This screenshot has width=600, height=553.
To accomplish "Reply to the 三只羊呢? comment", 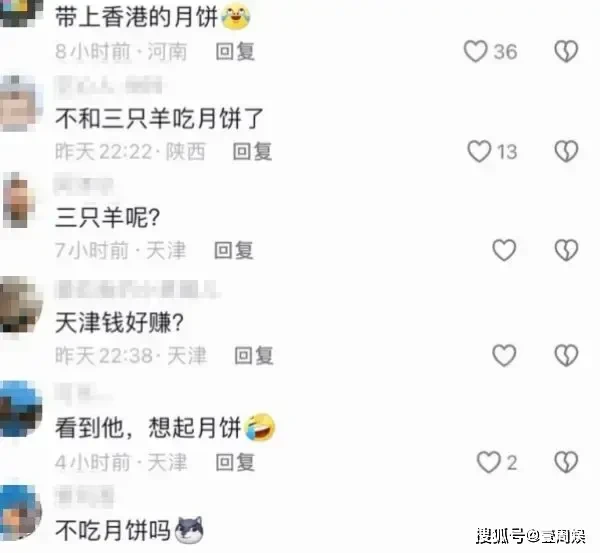I will [233, 250].
